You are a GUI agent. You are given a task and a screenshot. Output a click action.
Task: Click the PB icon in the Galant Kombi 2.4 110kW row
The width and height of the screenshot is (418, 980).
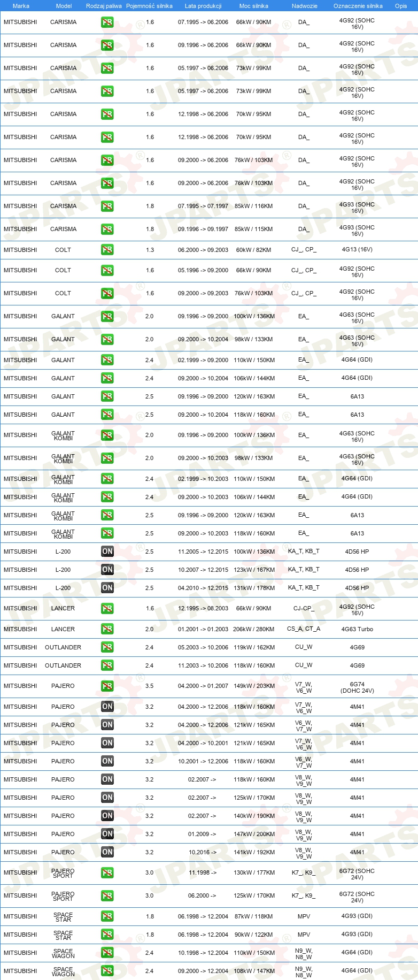[107, 479]
